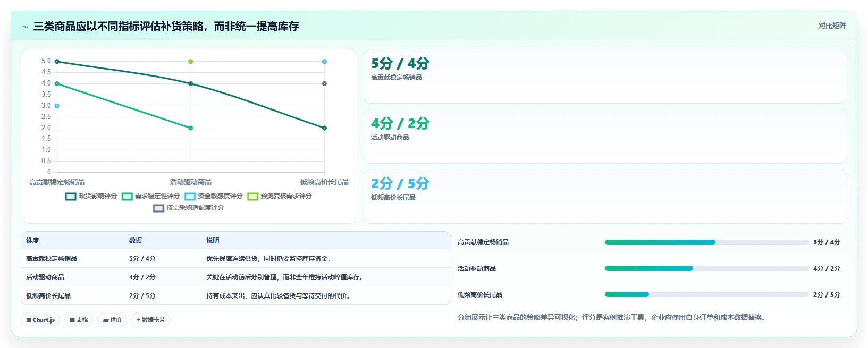
Task: Select the Chart.js tag chip
Action: click(x=40, y=320)
